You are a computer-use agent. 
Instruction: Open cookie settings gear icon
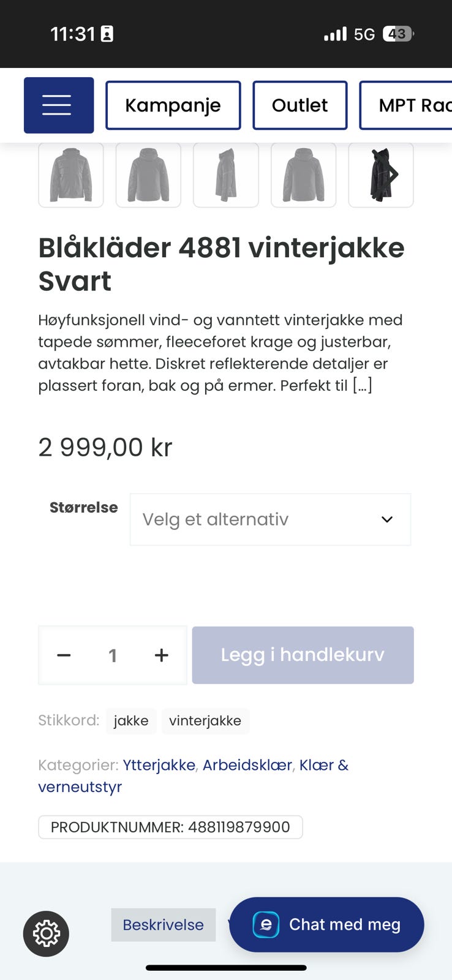pyautogui.click(x=46, y=933)
